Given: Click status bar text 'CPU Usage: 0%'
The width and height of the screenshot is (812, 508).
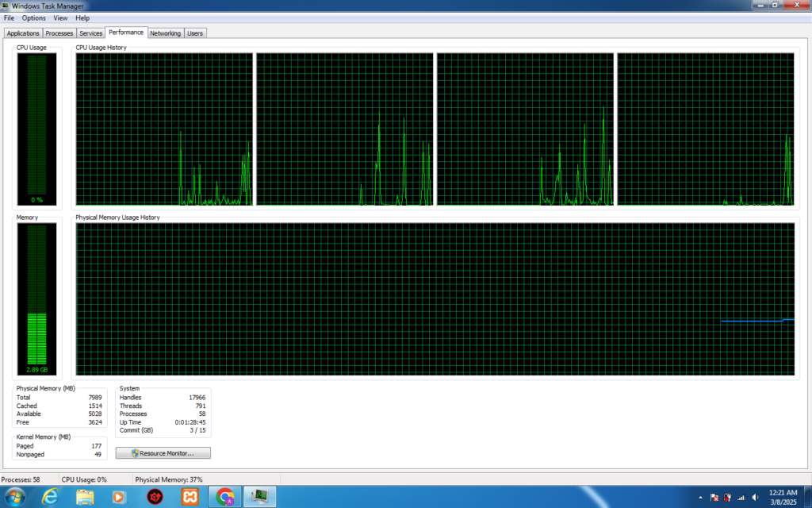Looking at the screenshot, I should pyautogui.click(x=84, y=479).
